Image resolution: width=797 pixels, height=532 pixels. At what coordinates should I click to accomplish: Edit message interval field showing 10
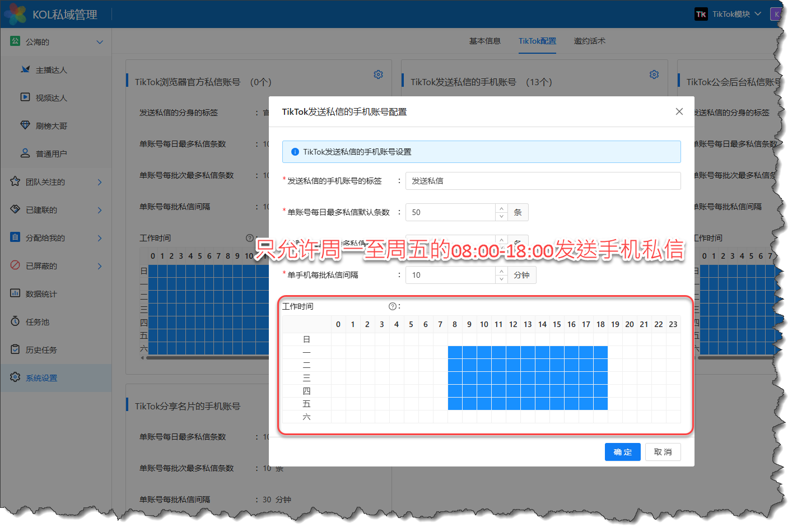[x=451, y=275]
